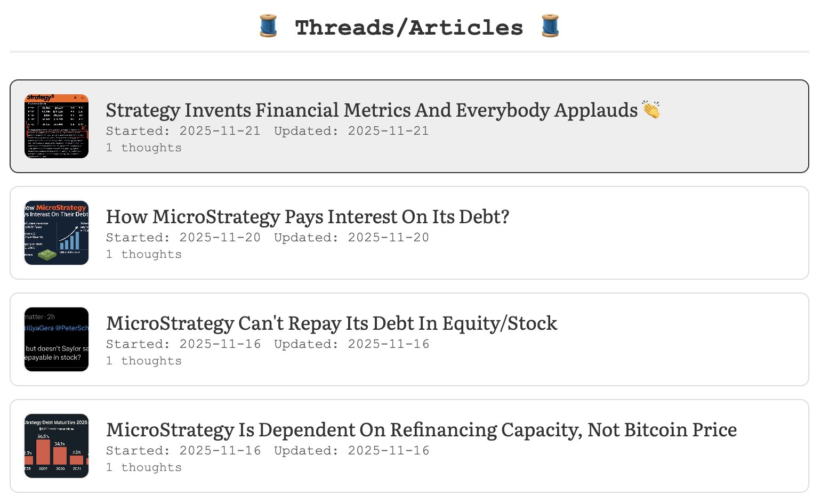Open 'MicroStrategy Is Dependent On Refinancing Capacity' article
821x504 pixels.
point(421,430)
